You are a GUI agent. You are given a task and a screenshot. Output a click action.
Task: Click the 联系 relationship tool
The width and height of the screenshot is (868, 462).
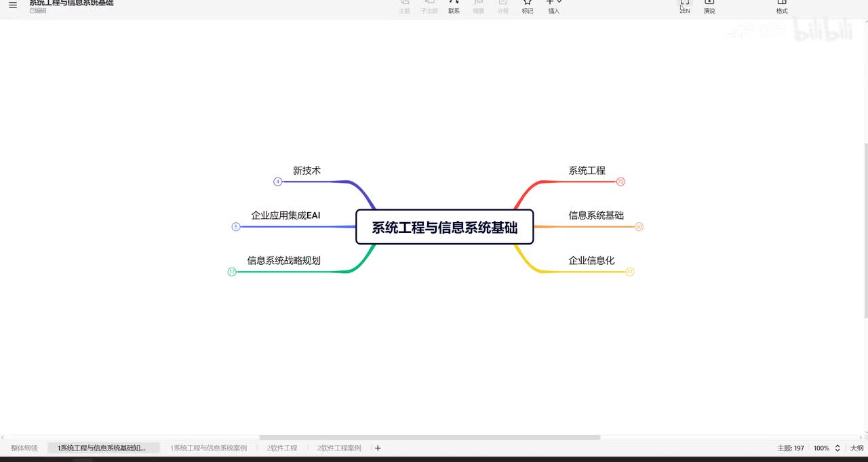(x=454, y=6)
